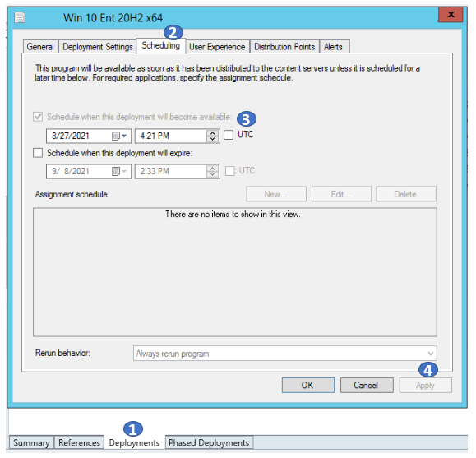Image resolution: width=476 pixels, height=458 pixels.
Task: Open calendar picker for 8/27/2021 date
Action: 116,136
